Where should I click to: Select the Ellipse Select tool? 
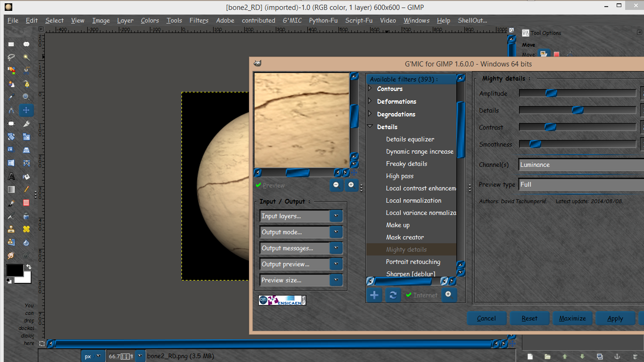[26, 44]
